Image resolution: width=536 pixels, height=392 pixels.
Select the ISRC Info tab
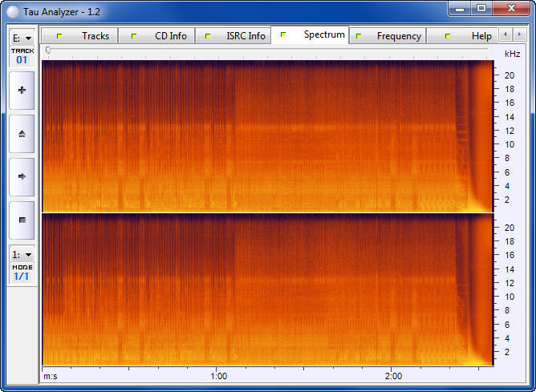tap(237, 36)
